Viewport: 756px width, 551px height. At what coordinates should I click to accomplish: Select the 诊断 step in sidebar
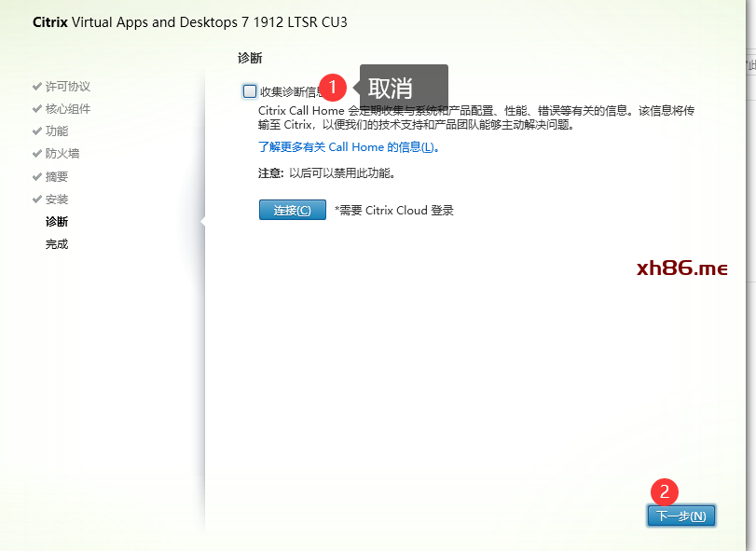coord(57,221)
